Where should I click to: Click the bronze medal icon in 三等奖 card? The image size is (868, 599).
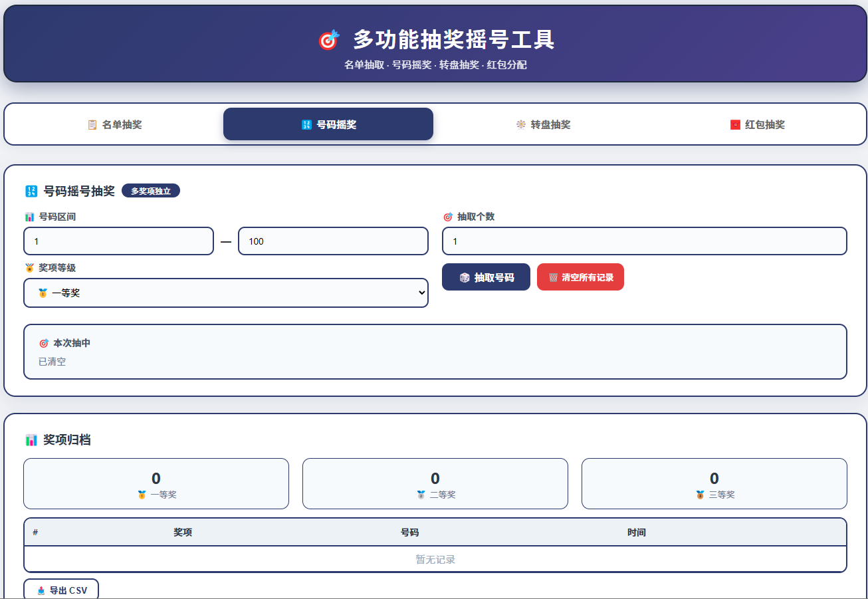click(700, 495)
